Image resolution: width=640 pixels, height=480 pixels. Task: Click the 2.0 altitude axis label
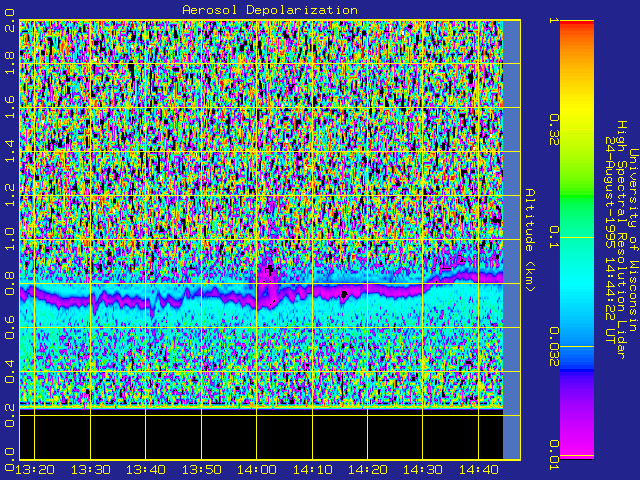tap(10, 20)
